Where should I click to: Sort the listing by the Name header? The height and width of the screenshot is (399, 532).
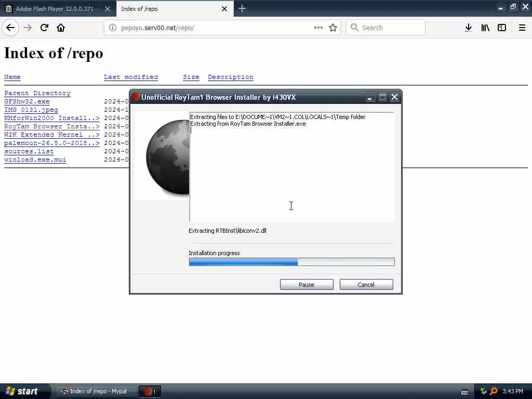click(x=12, y=77)
